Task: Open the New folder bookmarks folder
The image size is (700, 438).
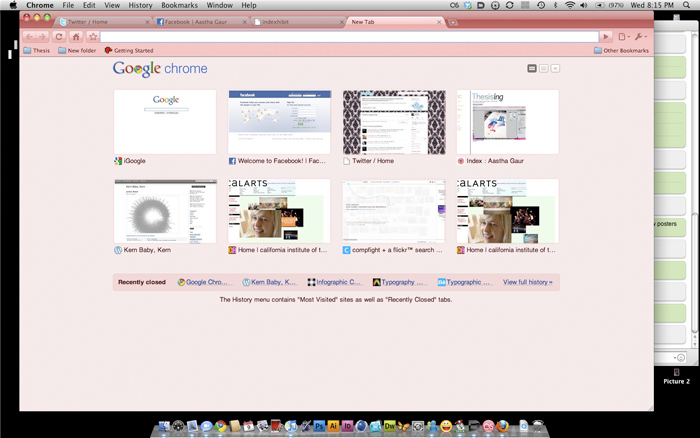Action: [77, 50]
